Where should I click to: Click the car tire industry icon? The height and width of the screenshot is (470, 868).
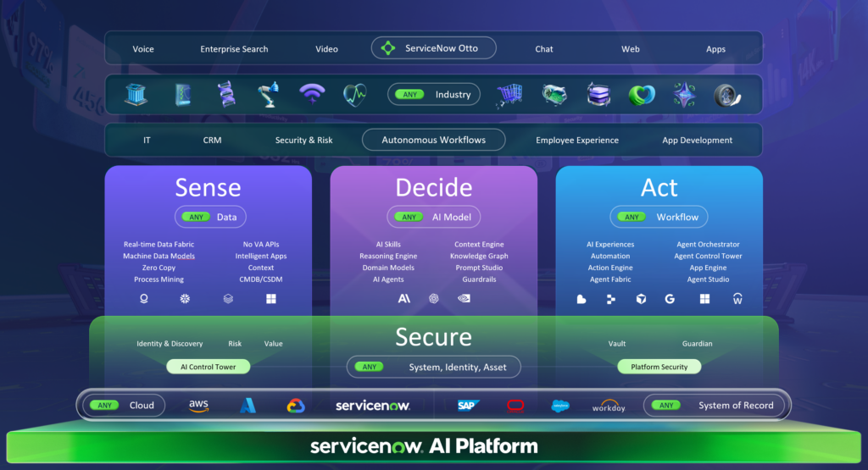point(726,95)
